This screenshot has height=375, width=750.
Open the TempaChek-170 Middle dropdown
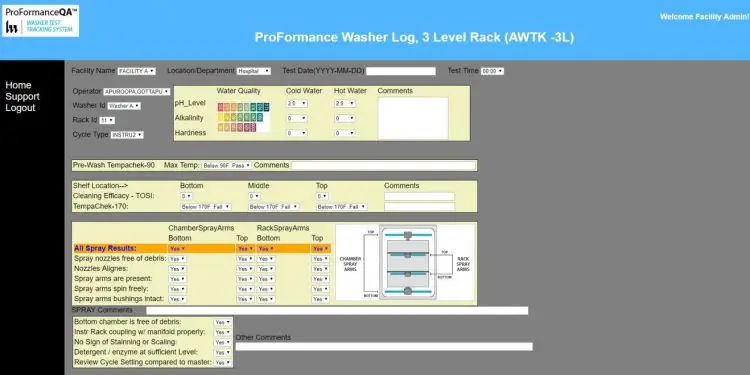click(x=274, y=207)
